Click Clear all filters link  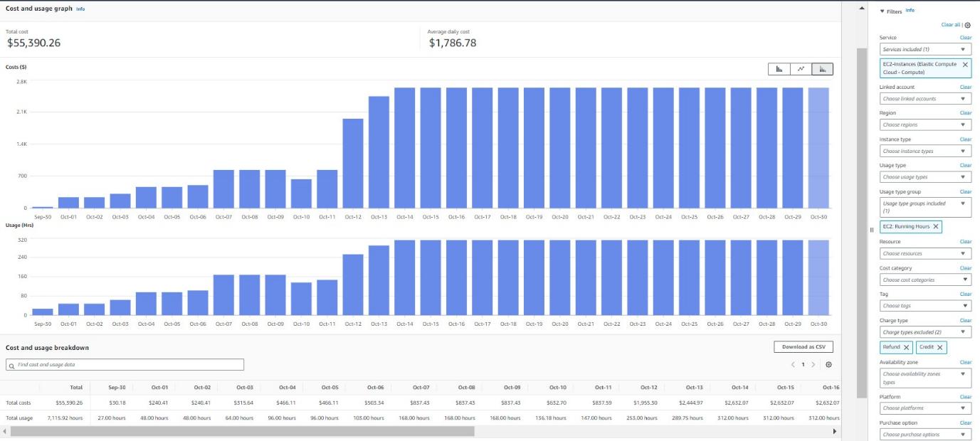coord(950,25)
